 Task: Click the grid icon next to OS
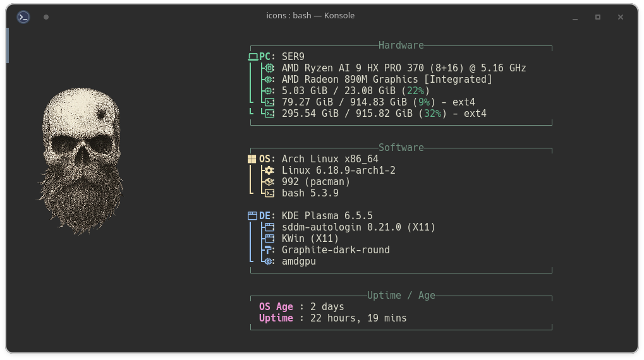click(x=252, y=159)
